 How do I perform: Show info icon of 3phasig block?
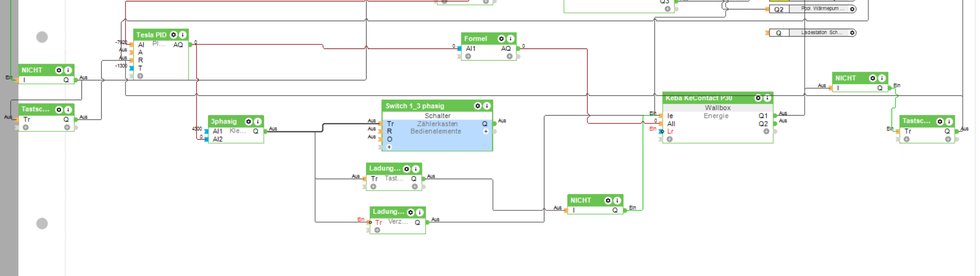coord(258,121)
